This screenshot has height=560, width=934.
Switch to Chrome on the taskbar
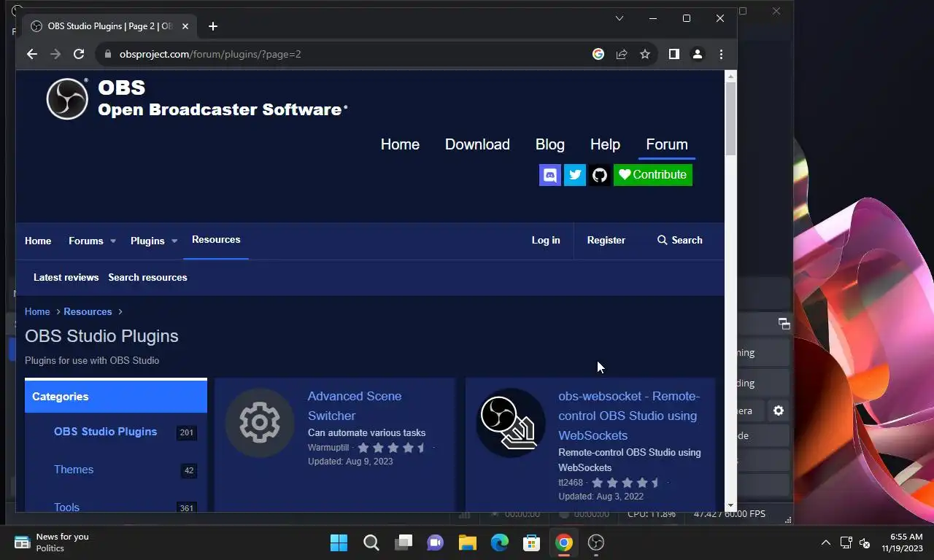coord(564,542)
